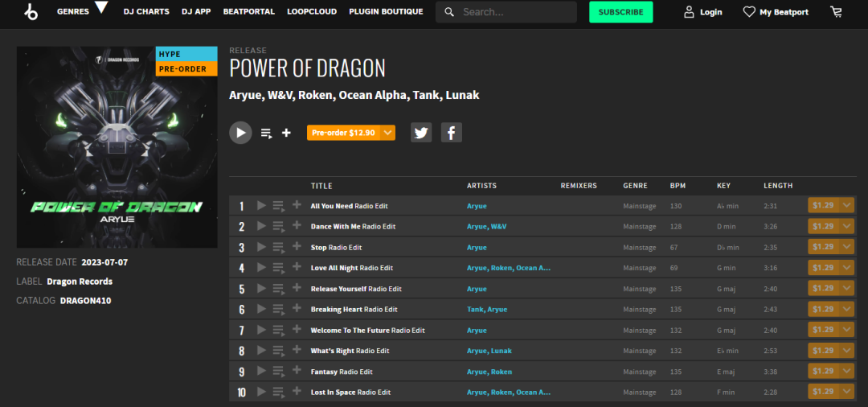Play track 6 Breaking Heart
Image resolution: width=868 pixels, height=407 pixels.
coord(261,310)
